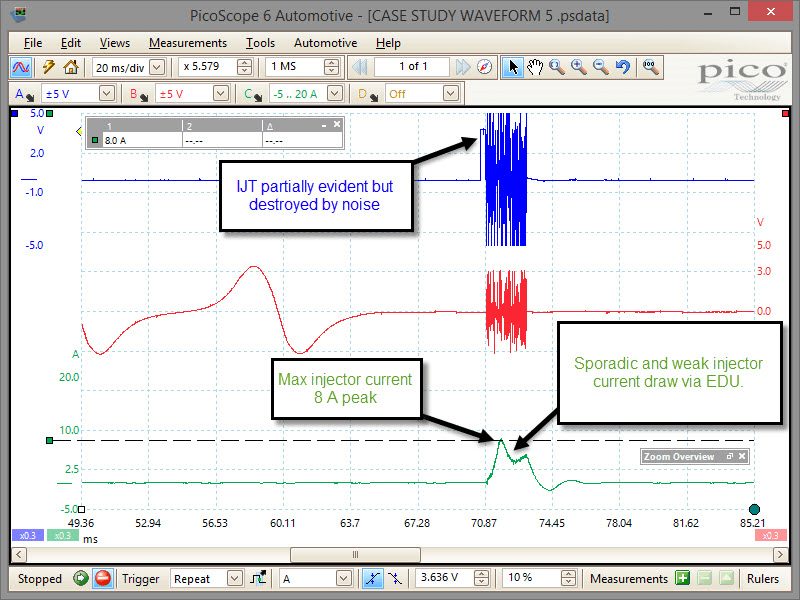This screenshot has height=600, width=800.
Task: Open the Measurements menu
Action: click(x=188, y=43)
